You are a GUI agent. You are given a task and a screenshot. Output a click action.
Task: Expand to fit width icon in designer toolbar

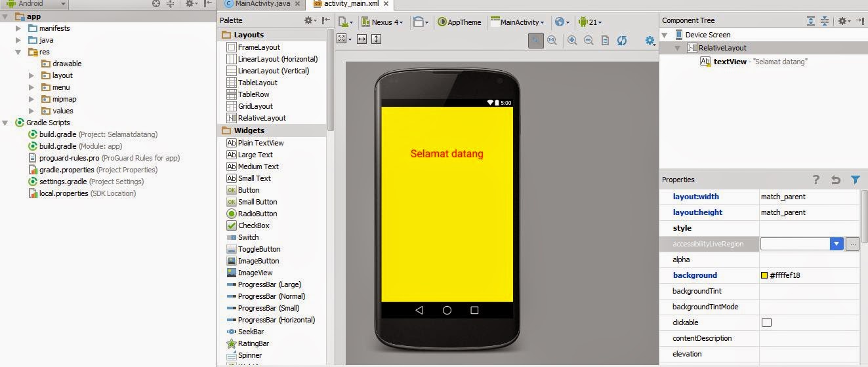[x=362, y=39]
